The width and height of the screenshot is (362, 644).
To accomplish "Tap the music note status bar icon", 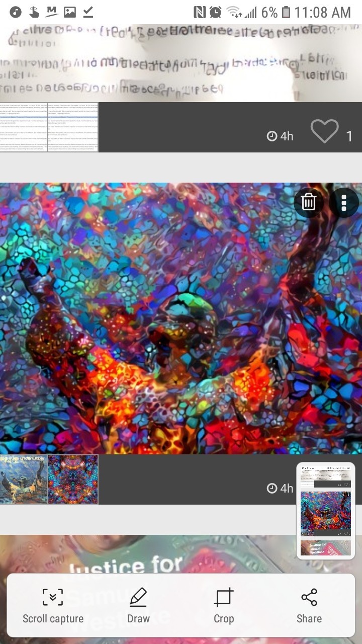I will (16, 12).
